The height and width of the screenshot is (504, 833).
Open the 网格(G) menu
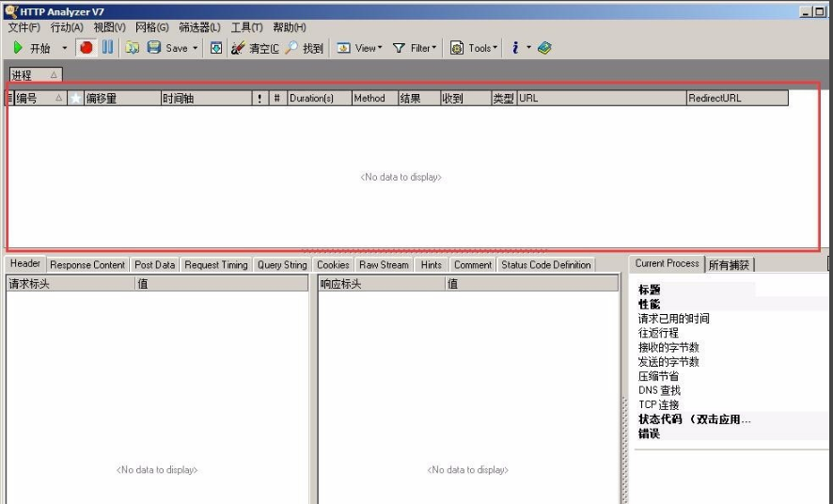pos(152,27)
